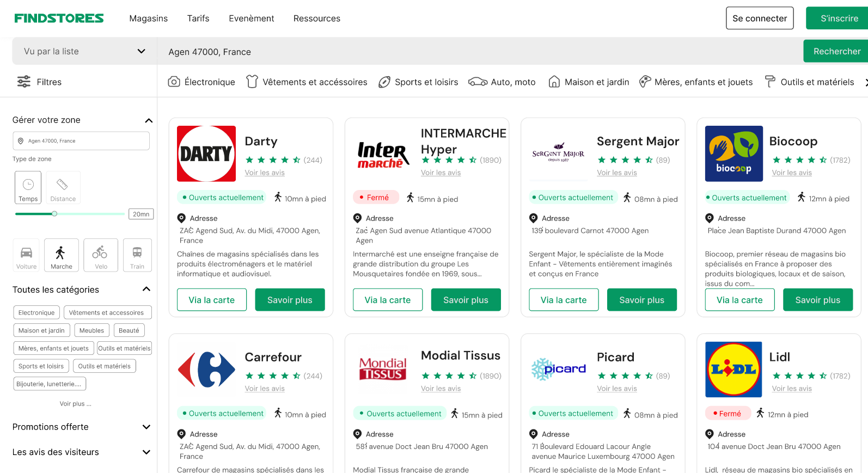Click the travel time slider handle
Screen dimensions: 868x473
click(x=54, y=214)
